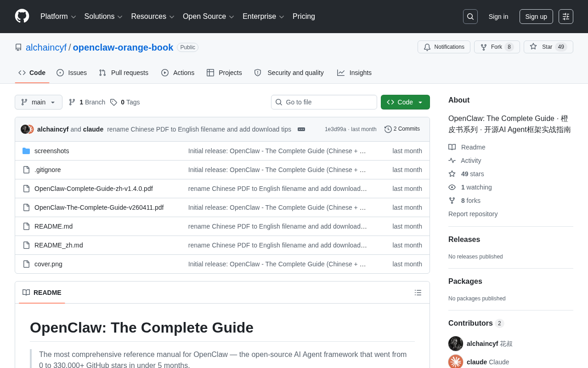Image resolution: width=588 pixels, height=368 pixels.
Task: Open the appearance settings icon button
Action: [566, 17]
